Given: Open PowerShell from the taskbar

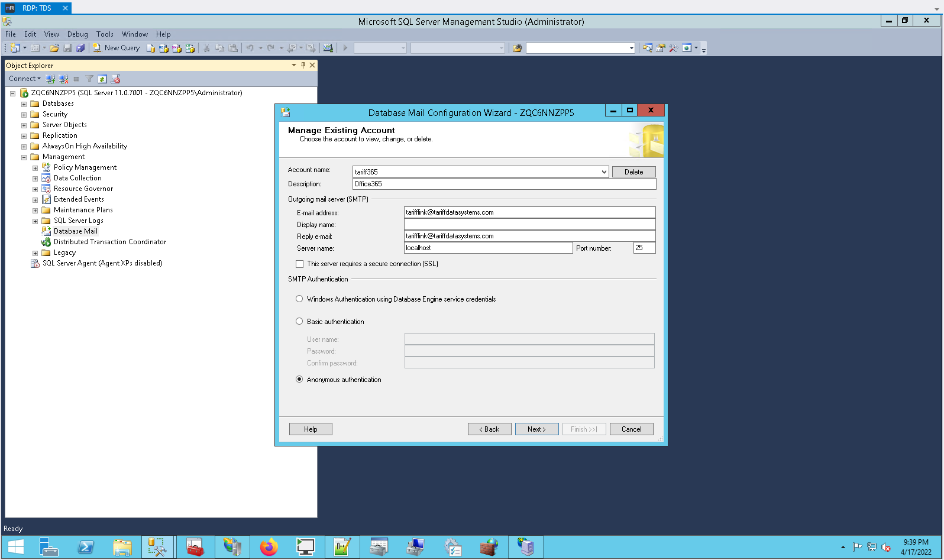Looking at the screenshot, I should (86, 547).
